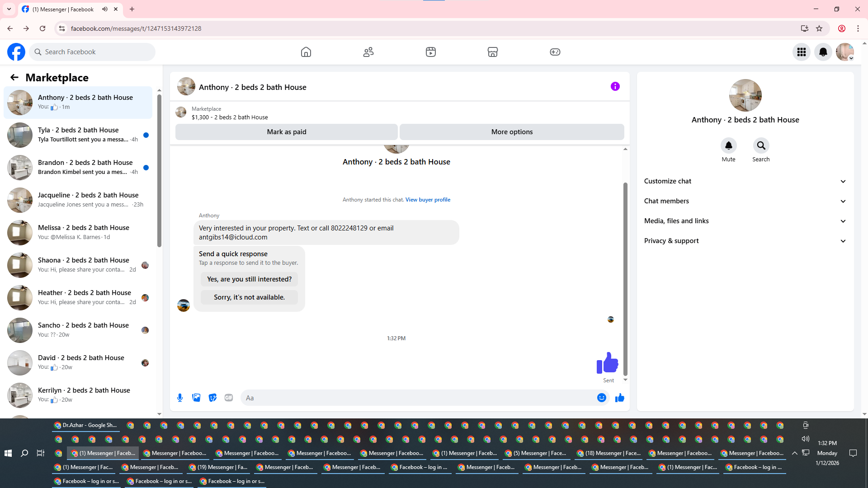Click the Mark as paid button

(x=286, y=132)
